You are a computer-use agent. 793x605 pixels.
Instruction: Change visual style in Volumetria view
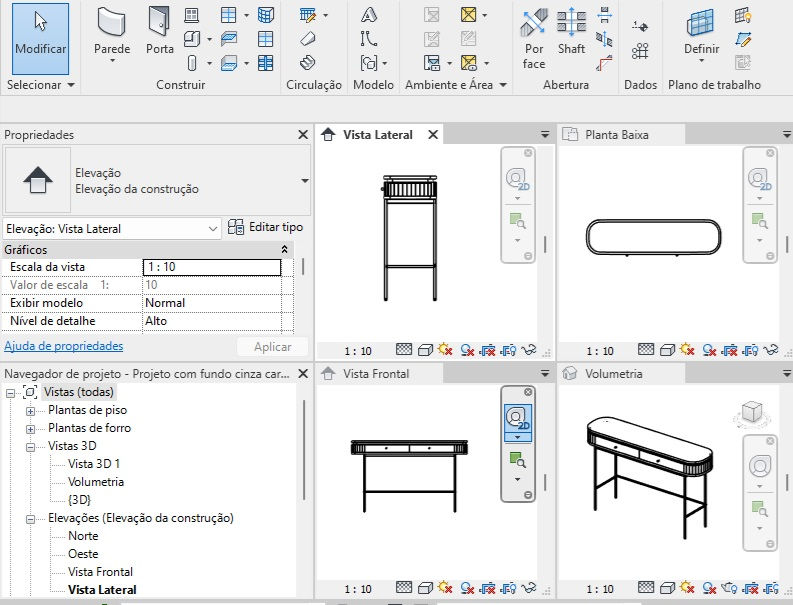click(667, 588)
